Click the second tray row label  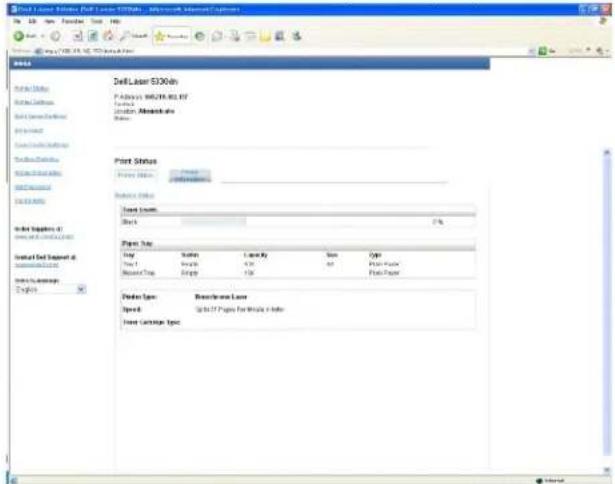pos(138,273)
